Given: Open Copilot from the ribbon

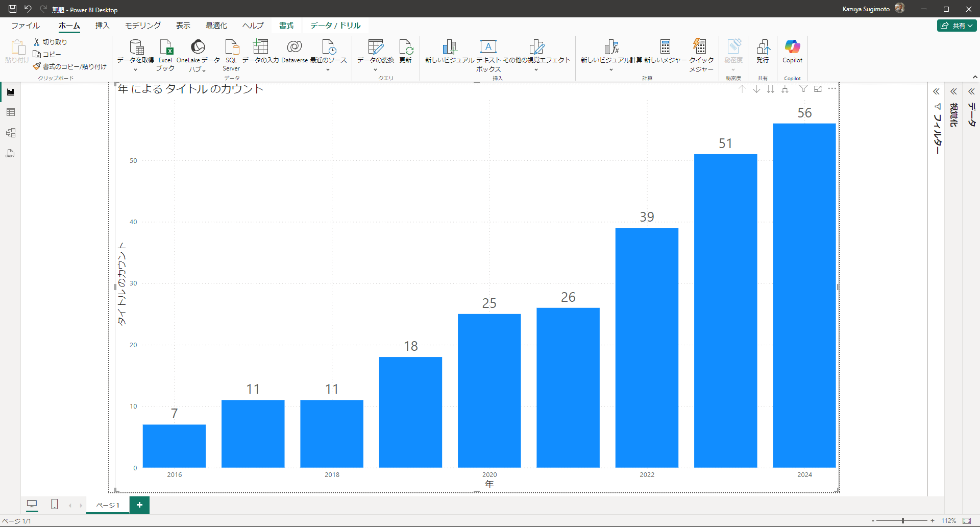Looking at the screenshot, I should coord(793,52).
